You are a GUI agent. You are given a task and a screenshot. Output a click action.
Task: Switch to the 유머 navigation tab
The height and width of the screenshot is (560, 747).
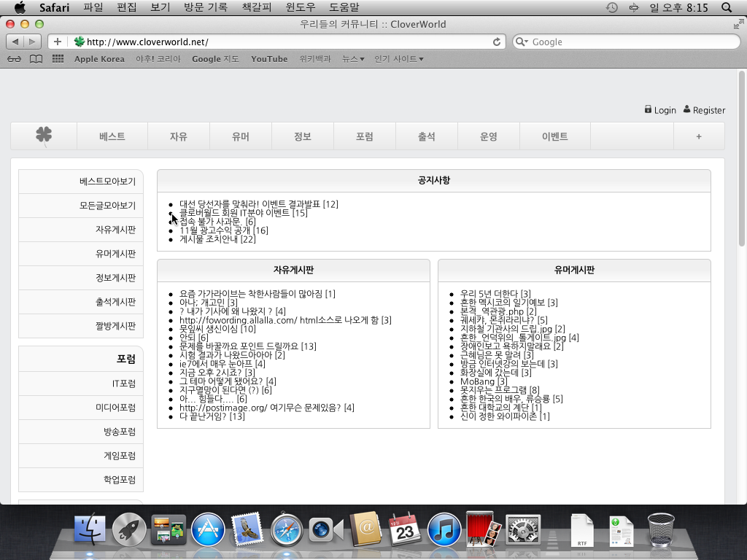241,136
